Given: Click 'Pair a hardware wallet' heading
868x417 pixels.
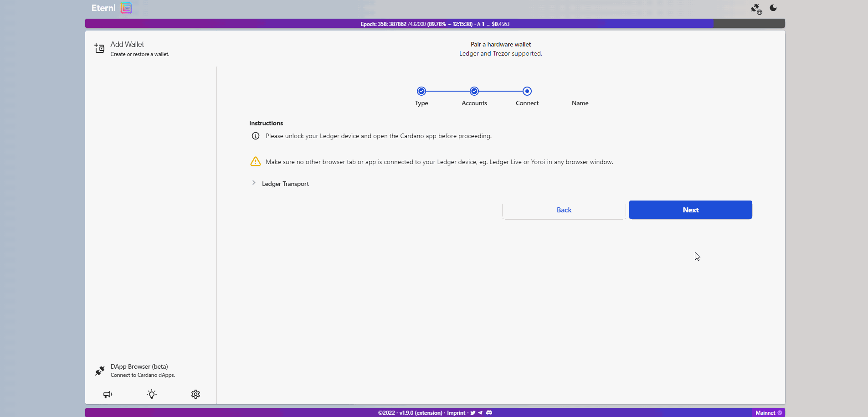Looking at the screenshot, I should coord(501,44).
